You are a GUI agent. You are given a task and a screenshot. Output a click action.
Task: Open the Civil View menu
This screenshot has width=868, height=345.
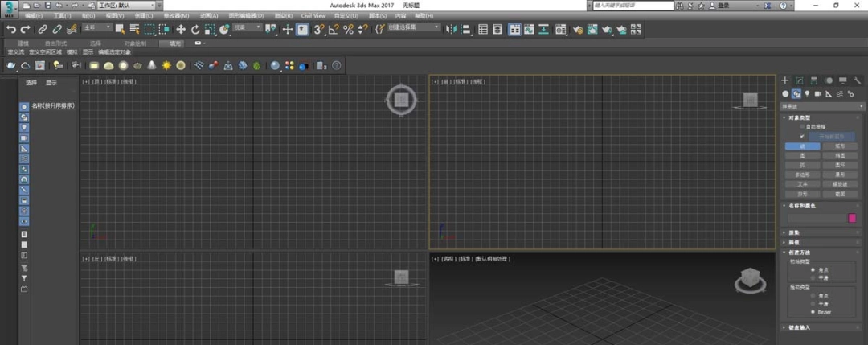(313, 16)
